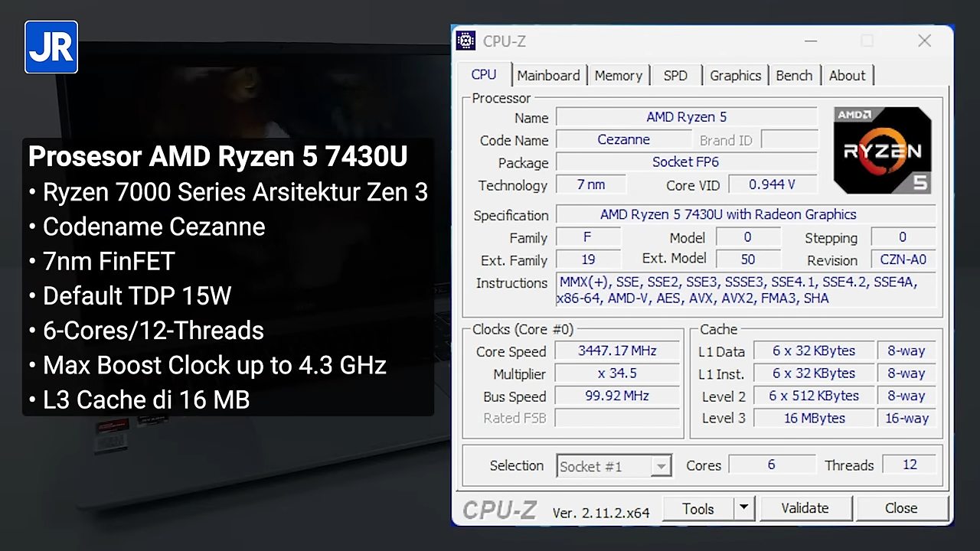Click the Validate button
Image resolution: width=980 pixels, height=551 pixels.
click(x=805, y=508)
